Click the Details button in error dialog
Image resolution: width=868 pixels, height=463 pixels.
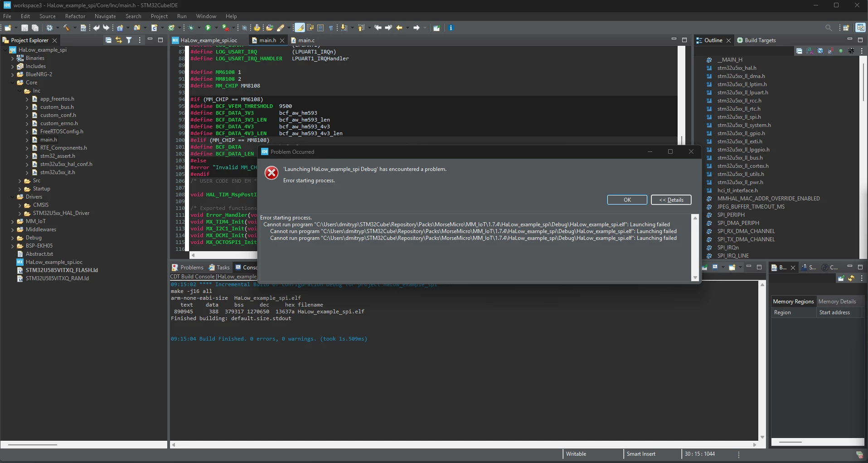coord(671,200)
